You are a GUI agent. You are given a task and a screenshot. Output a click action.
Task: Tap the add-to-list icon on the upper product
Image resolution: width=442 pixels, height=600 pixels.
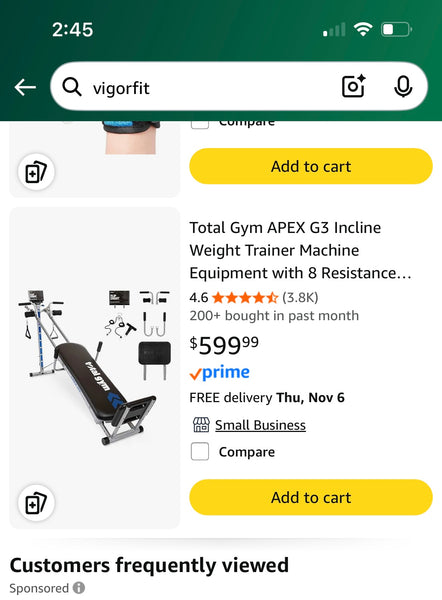pyautogui.click(x=36, y=172)
